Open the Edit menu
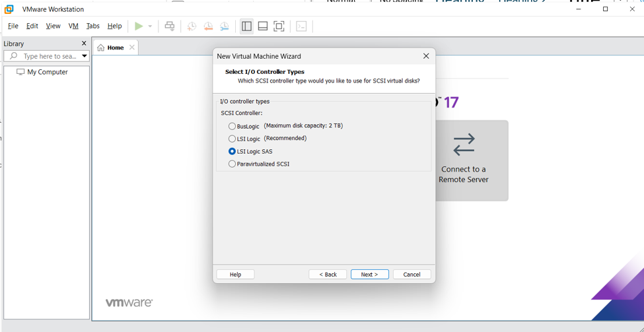The width and height of the screenshot is (644, 332). pyautogui.click(x=32, y=26)
